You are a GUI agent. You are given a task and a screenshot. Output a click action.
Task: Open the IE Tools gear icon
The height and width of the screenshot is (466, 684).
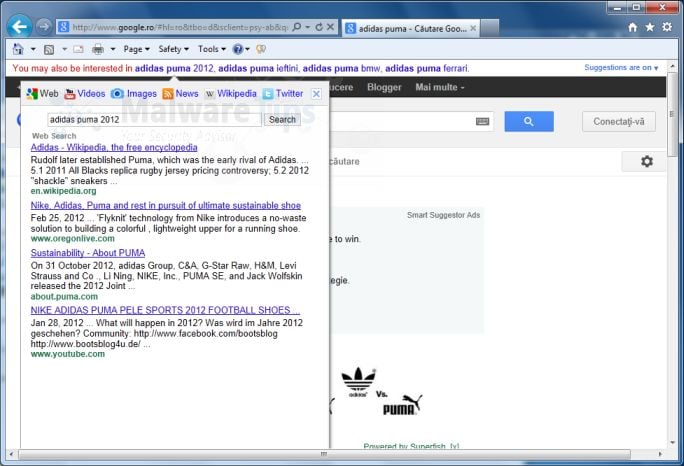pos(667,27)
